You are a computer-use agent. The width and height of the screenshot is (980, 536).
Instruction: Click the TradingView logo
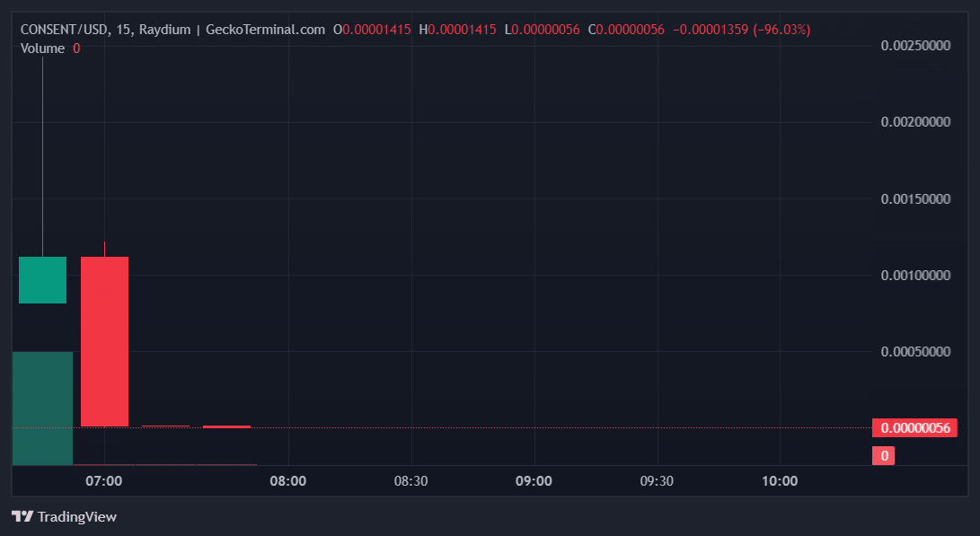click(64, 516)
